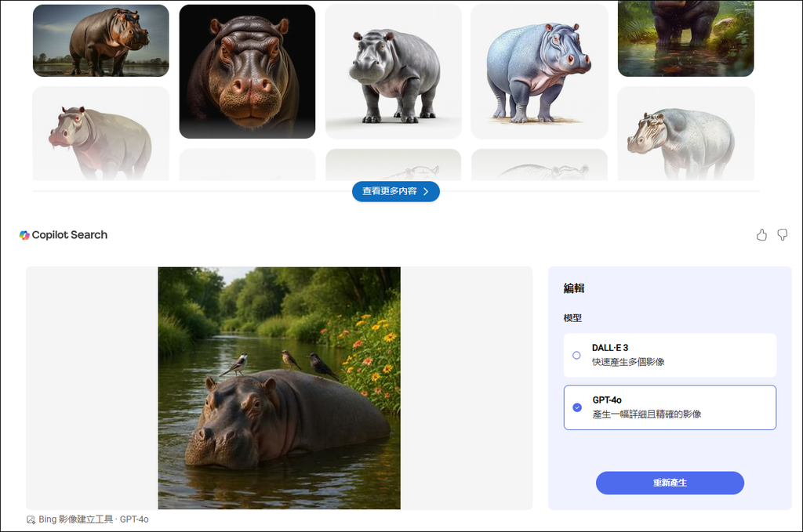The image size is (803, 532).
Task: Click the Copilot Search heading text
Action: click(70, 235)
